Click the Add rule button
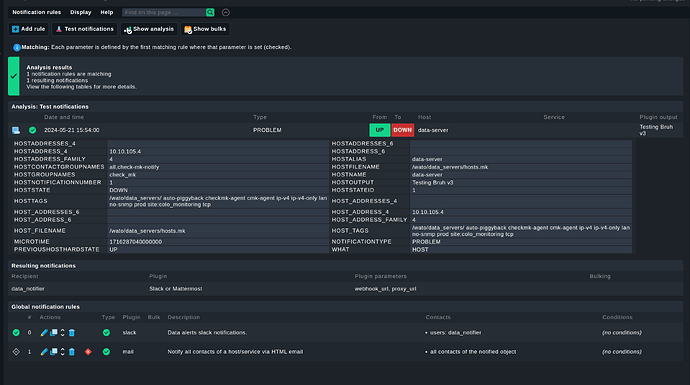 [29, 29]
